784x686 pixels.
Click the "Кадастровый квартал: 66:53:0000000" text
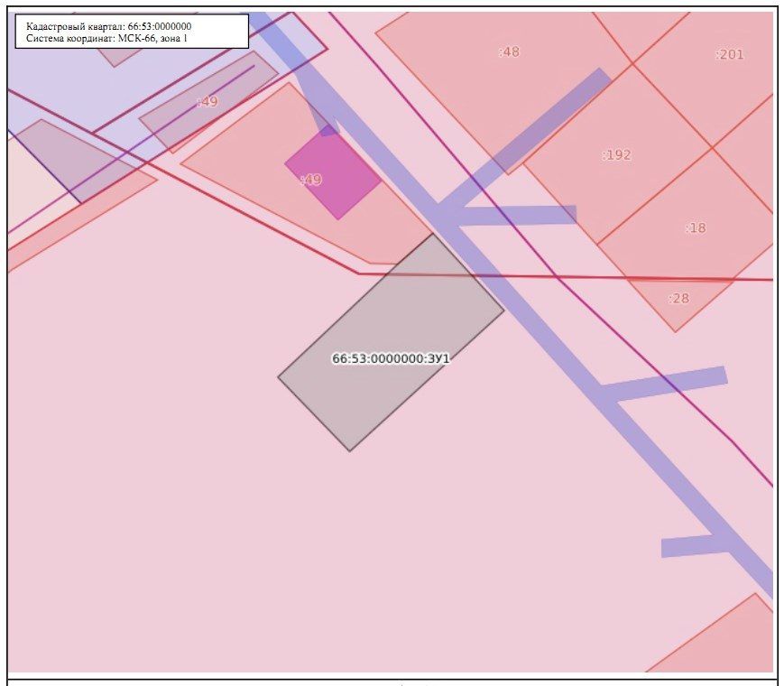tap(108, 26)
